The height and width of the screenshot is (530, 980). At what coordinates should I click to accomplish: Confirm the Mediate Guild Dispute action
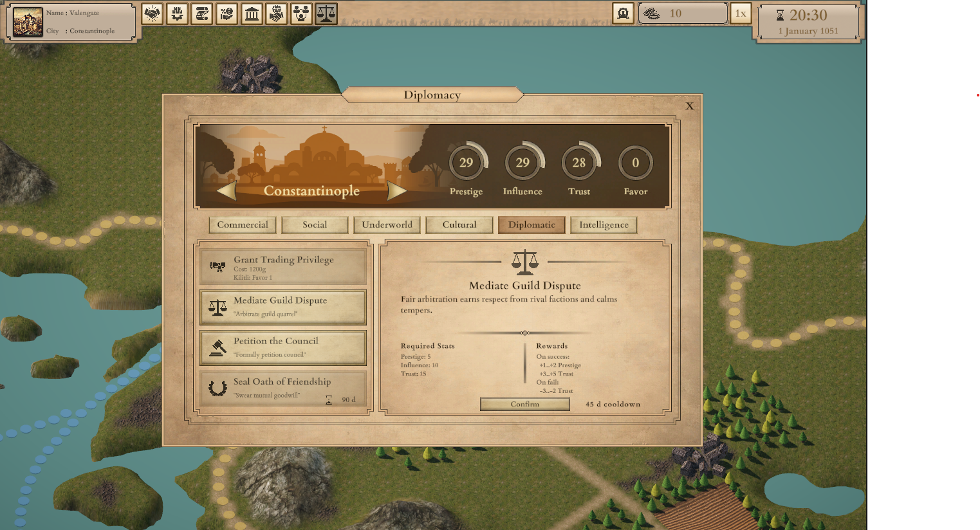point(525,404)
